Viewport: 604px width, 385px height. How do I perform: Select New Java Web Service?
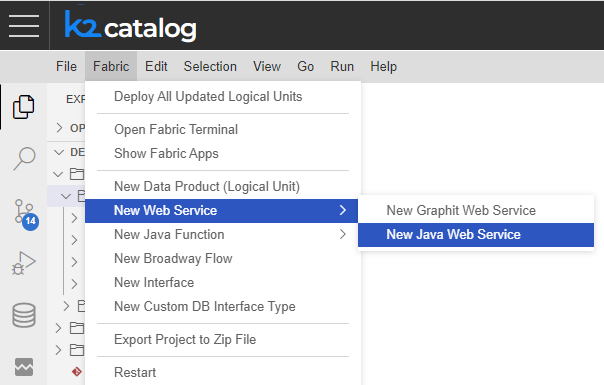coord(476,235)
